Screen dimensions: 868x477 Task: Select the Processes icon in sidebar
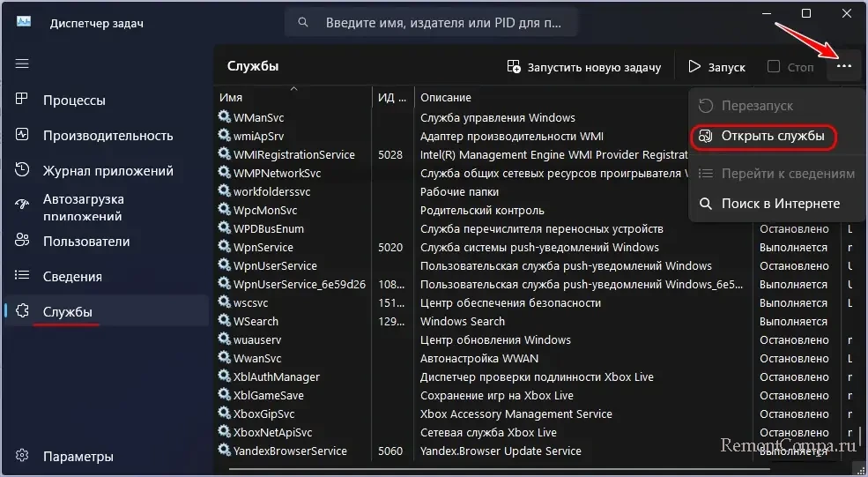point(23,101)
